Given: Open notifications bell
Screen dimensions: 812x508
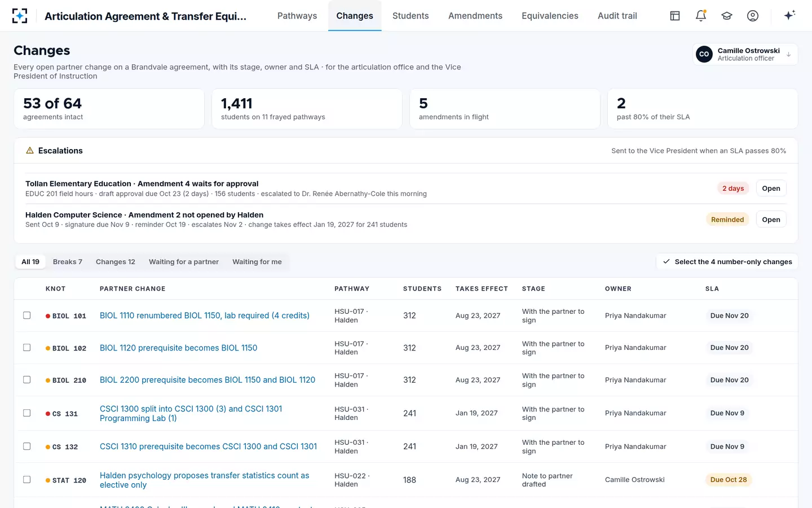Looking at the screenshot, I should coord(701,16).
